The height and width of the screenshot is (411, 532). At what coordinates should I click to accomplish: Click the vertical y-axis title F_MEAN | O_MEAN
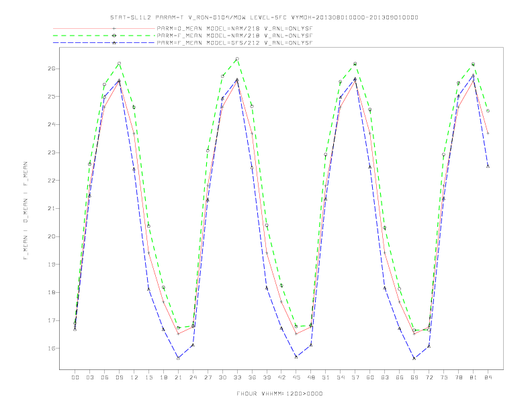[x=26, y=211]
